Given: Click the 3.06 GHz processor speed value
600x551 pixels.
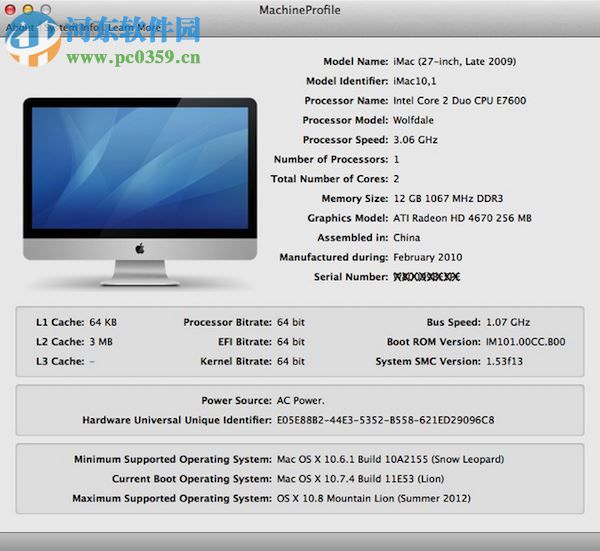Looking at the screenshot, I should click(x=415, y=140).
